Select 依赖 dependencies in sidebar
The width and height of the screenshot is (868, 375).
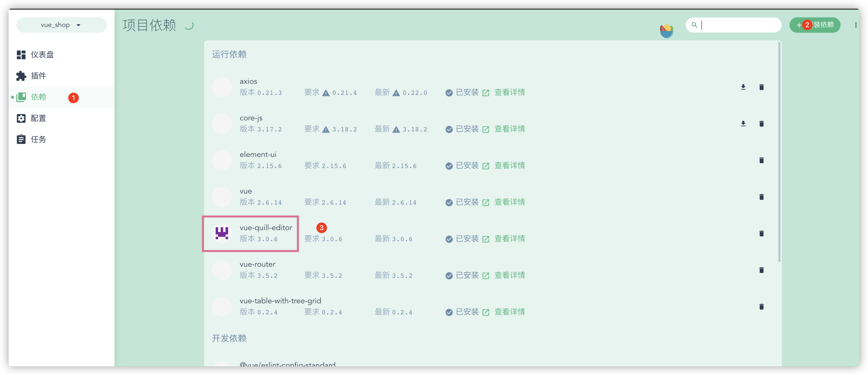(62, 97)
